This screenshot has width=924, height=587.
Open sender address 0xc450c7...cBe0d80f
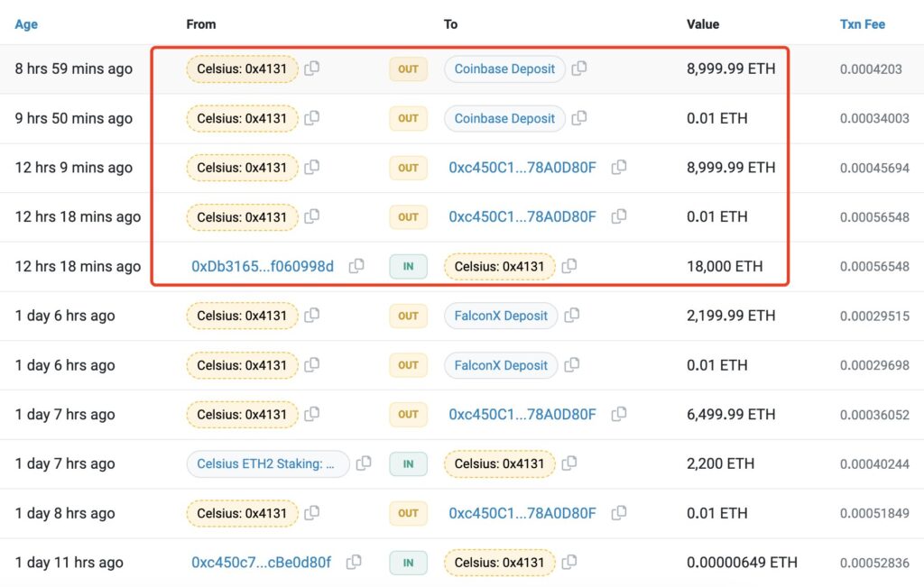[x=261, y=563]
